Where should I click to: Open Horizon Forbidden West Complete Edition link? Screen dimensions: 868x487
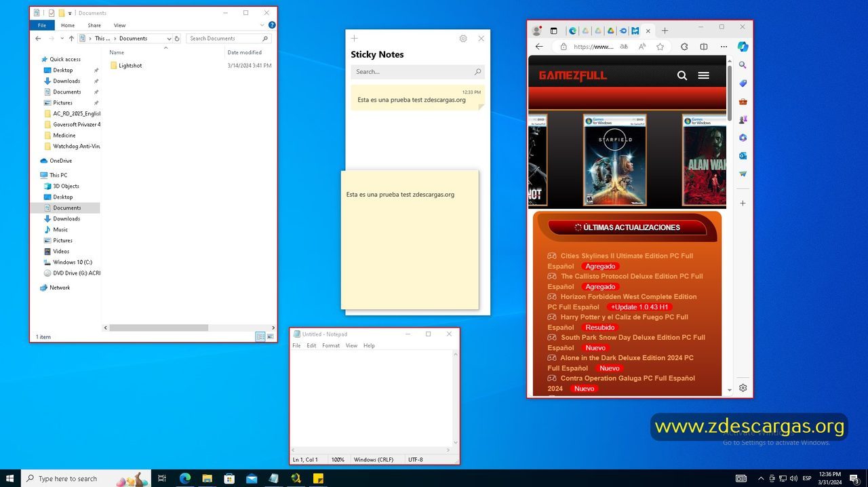pyautogui.click(x=622, y=302)
